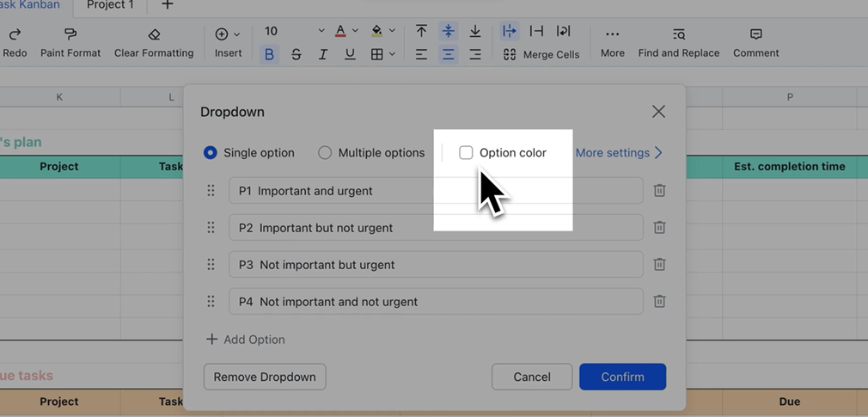Click the Clear Formatting eraser icon
The height and width of the screenshot is (417, 868).
154,34
